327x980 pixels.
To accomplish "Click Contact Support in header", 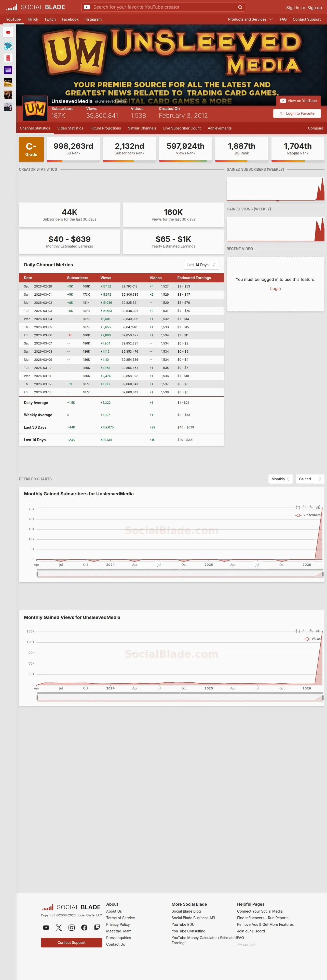I will tap(307, 19).
